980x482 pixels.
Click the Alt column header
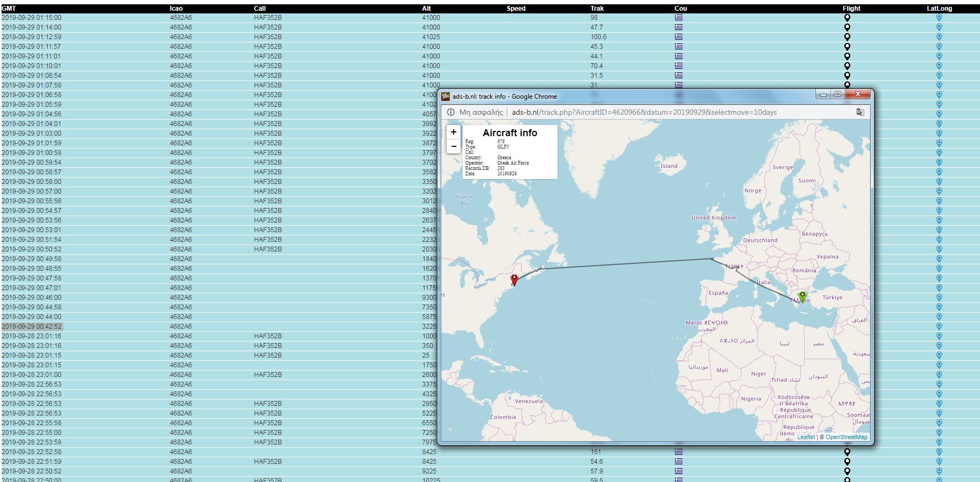(x=427, y=9)
